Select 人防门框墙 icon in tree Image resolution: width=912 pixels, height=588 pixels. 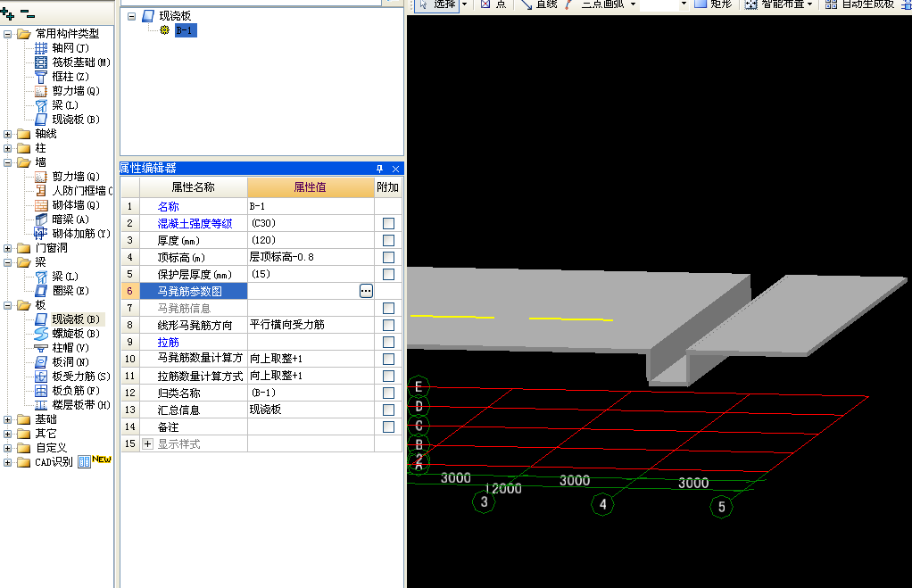click(x=41, y=191)
